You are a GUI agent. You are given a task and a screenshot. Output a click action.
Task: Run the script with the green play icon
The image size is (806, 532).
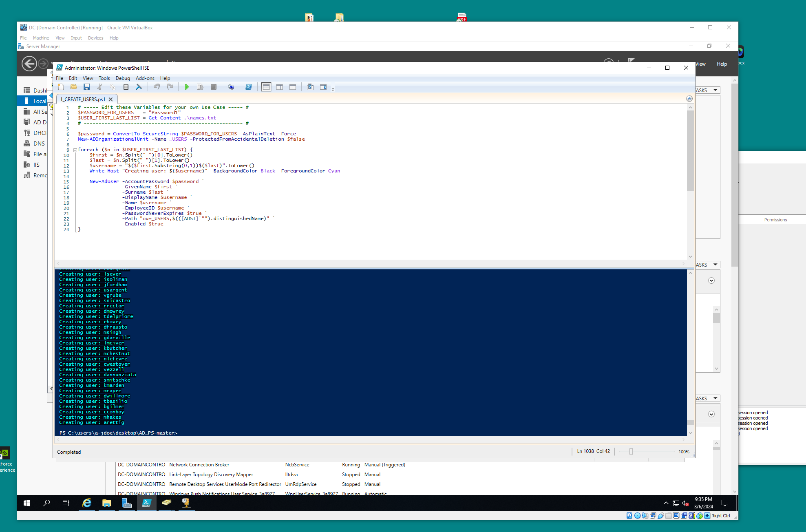(x=187, y=87)
